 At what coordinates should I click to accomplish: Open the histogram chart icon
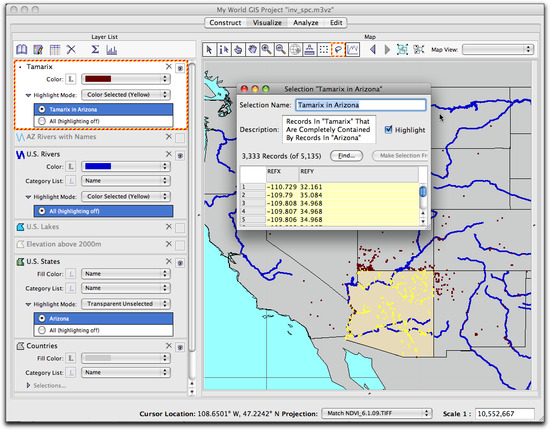(x=112, y=49)
